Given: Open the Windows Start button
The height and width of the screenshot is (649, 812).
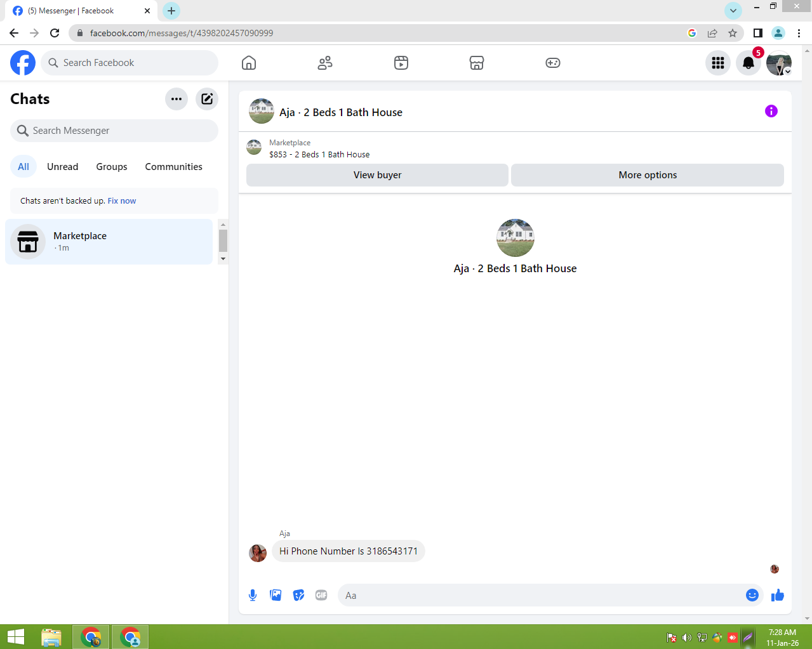Looking at the screenshot, I should [x=16, y=637].
